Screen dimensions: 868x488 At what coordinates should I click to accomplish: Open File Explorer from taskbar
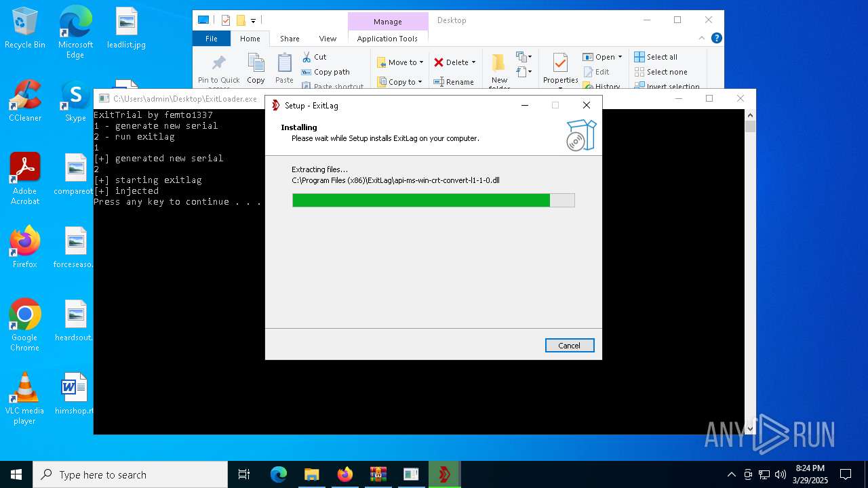[311, 474]
